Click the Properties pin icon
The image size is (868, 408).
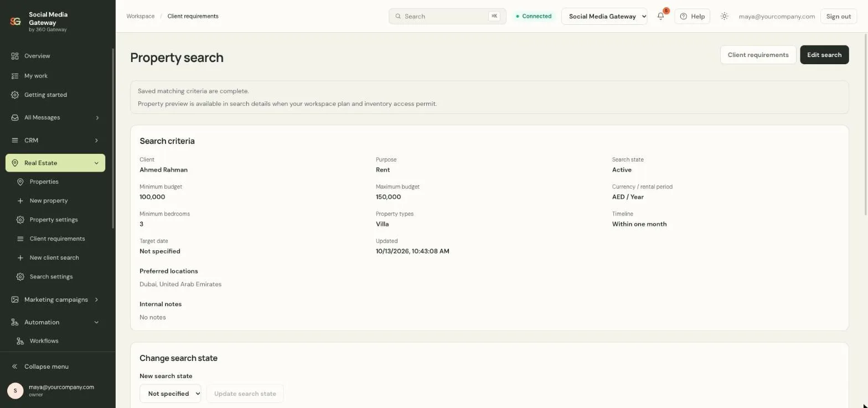(x=20, y=182)
